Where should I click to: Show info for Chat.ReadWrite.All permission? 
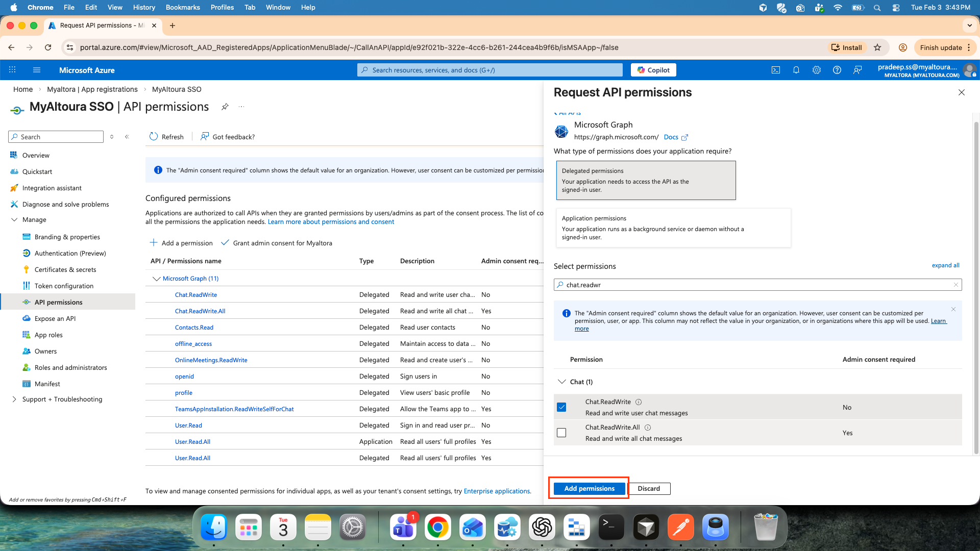(x=648, y=428)
